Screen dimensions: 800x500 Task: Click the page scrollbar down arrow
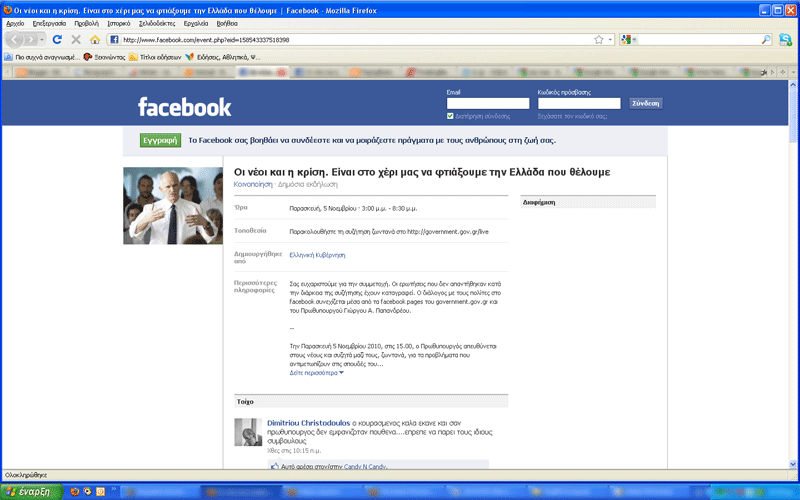[793, 464]
